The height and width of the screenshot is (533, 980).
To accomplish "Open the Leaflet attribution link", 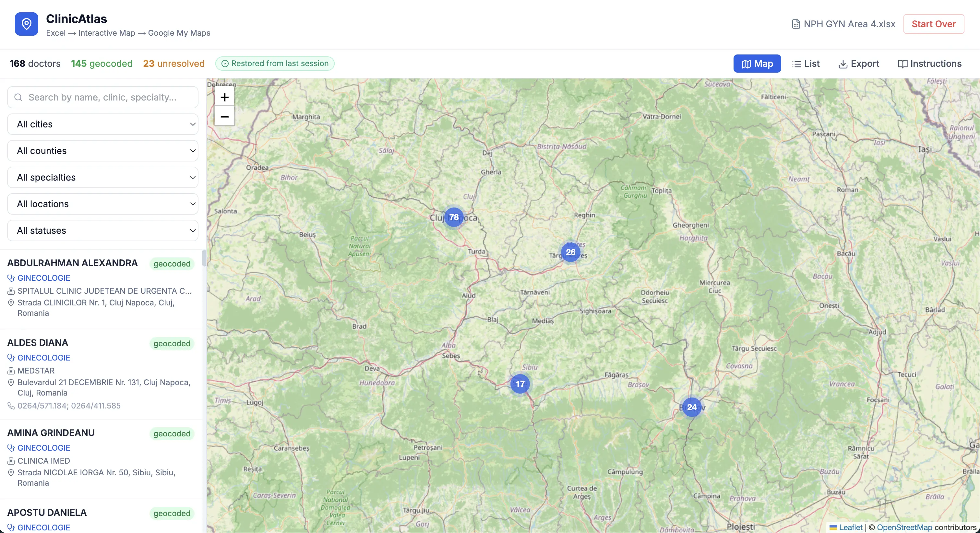I will click(846, 527).
